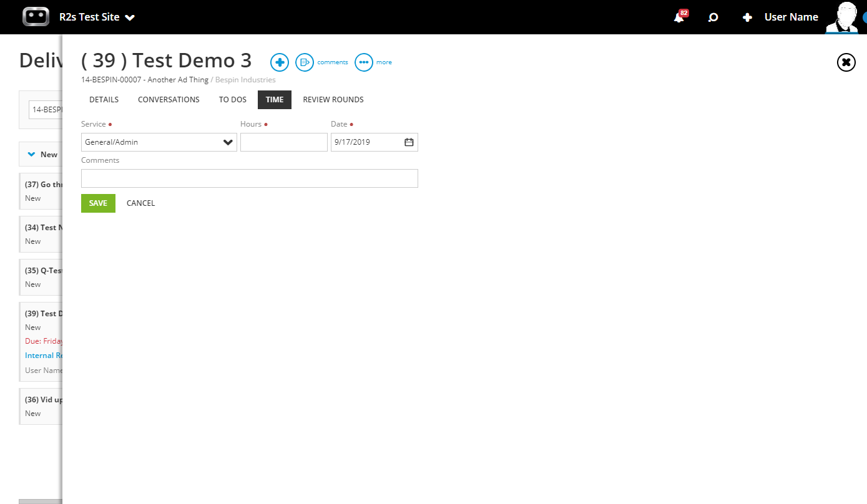The height and width of the screenshot is (504, 867).
Task: Open the Review Rounds tab
Action: (x=333, y=100)
